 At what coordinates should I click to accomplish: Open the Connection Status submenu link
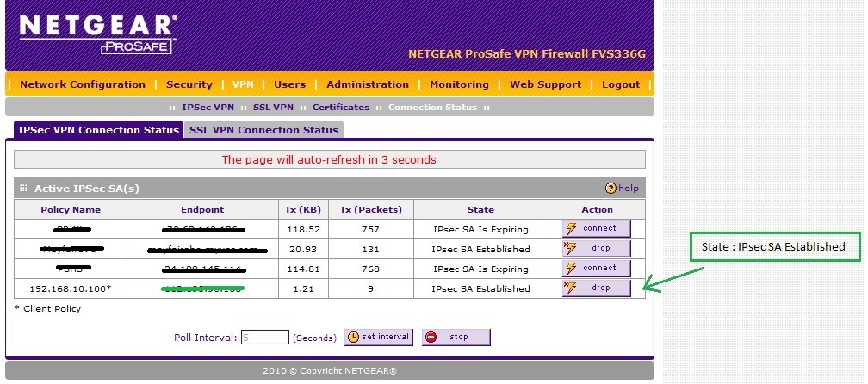point(432,108)
